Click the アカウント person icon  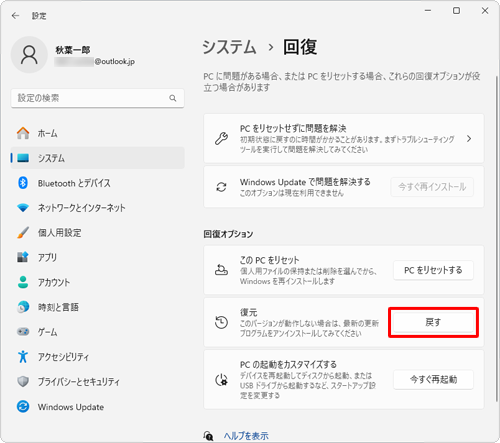(x=23, y=282)
